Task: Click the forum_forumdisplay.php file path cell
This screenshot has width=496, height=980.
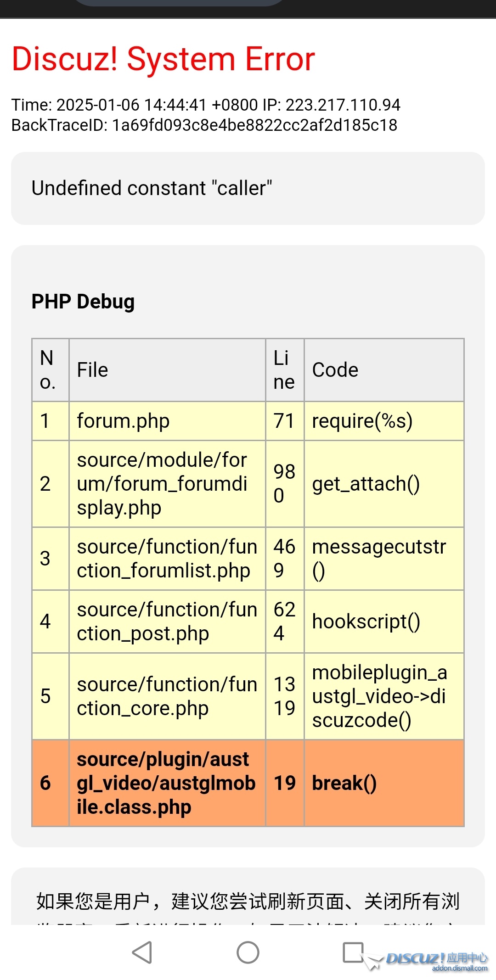Action: click(x=162, y=484)
